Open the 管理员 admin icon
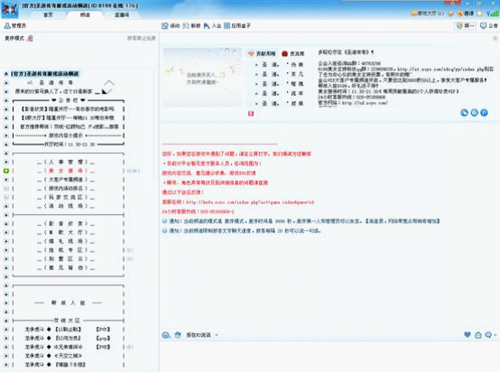The height and width of the screenshot is (373, 500). [7, 26]
